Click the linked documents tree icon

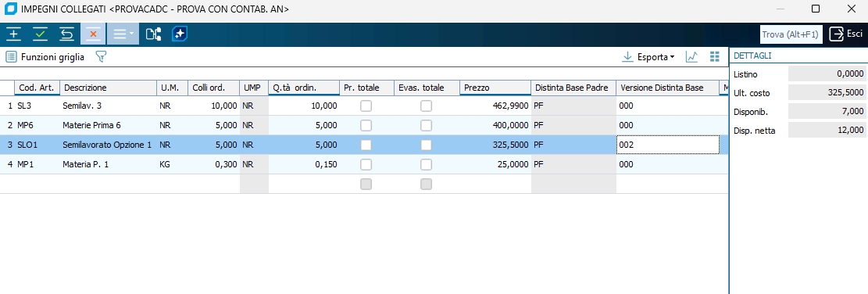tap(153, 34)
